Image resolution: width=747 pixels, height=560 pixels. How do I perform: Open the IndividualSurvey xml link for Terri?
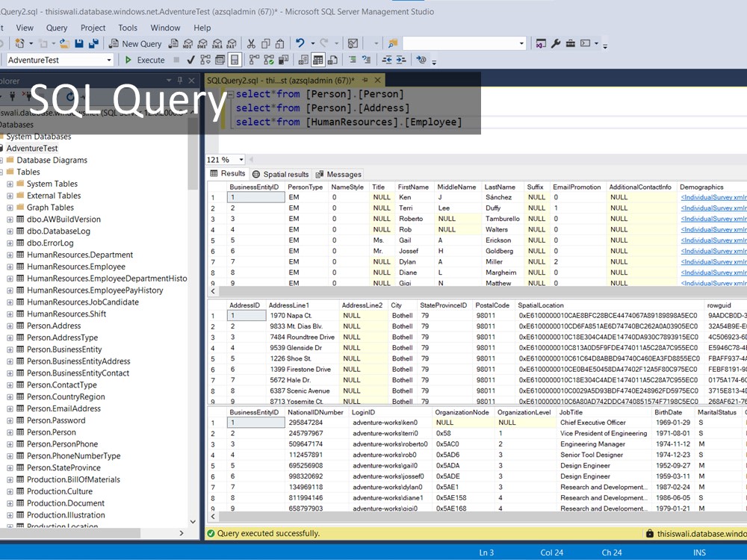tap(713, 208)
